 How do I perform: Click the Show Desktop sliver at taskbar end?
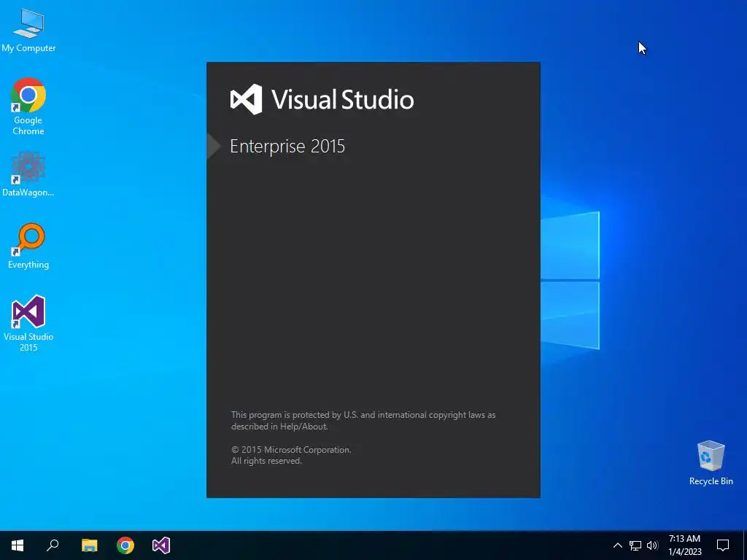click(745, 545)
